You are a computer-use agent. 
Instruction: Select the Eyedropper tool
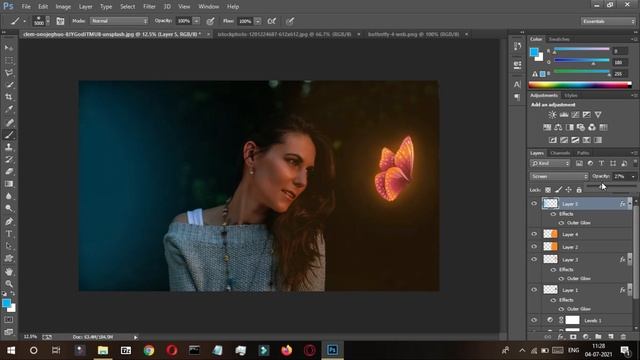pyautogui.click(x=9, y=109)
